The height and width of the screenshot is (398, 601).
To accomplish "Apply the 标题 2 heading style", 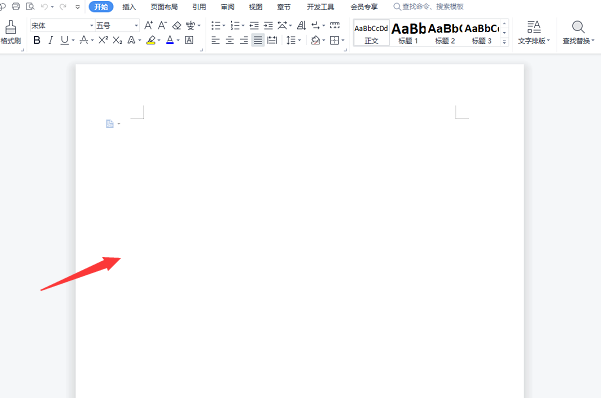I will (445, 33).
